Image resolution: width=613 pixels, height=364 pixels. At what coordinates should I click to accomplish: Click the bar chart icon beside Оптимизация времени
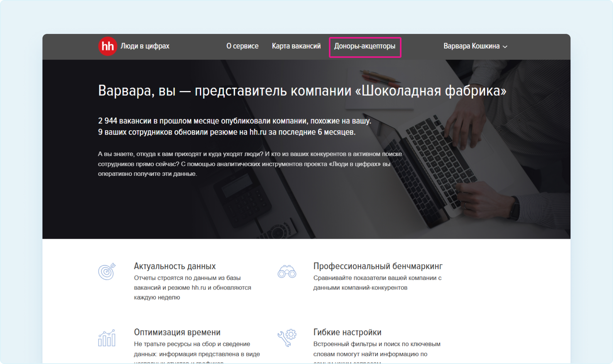point(107,338)
